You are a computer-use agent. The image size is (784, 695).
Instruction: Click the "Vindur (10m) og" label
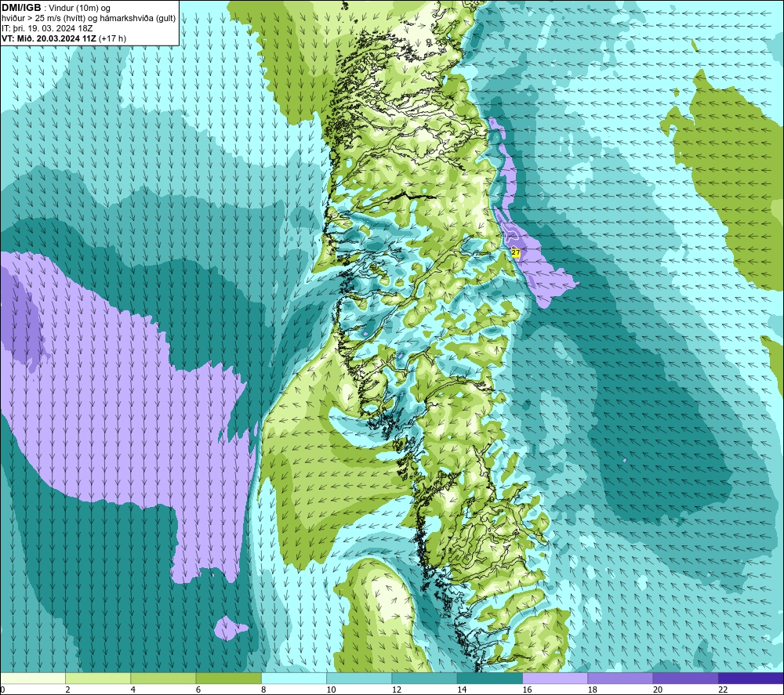[x=79, y=9]
